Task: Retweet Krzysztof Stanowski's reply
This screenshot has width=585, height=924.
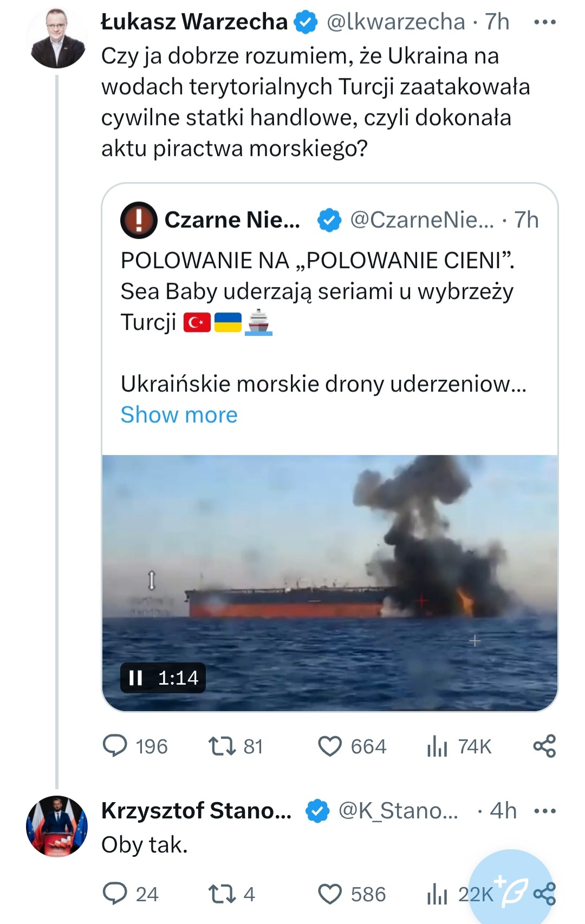Action: 222,894
